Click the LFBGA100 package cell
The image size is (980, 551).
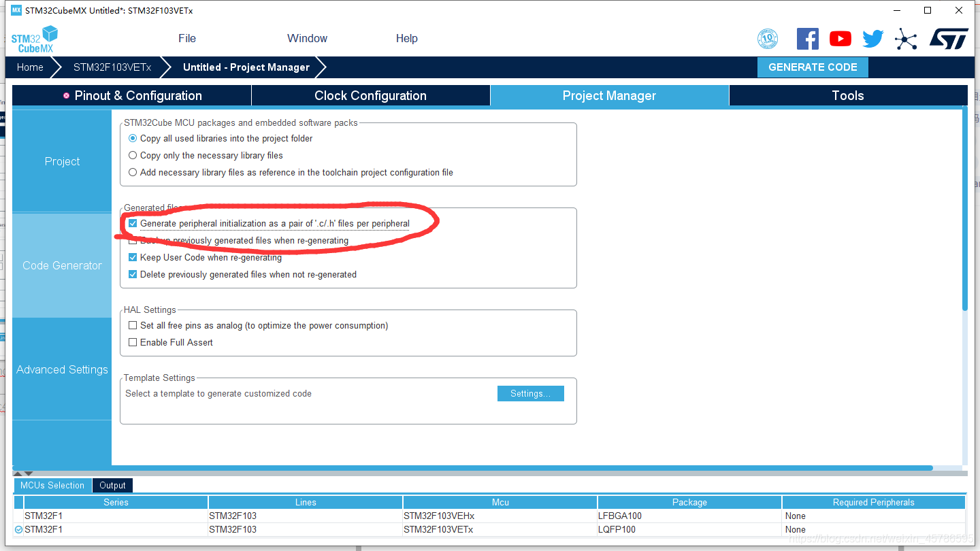pos(689,516)
